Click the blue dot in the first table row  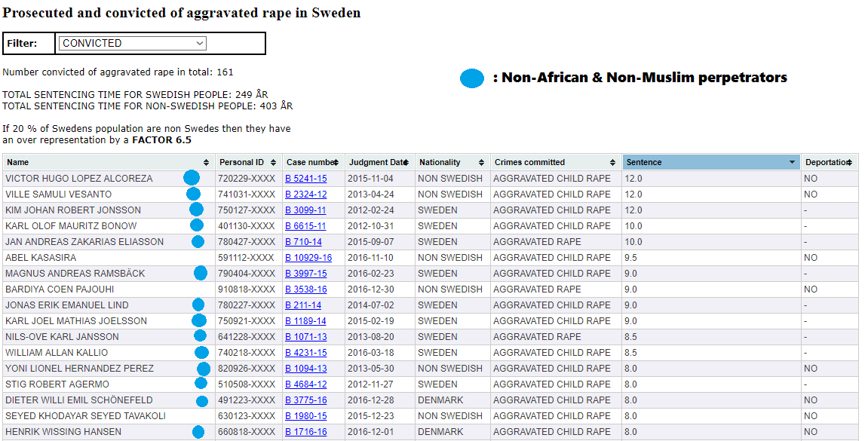point(192,178)
